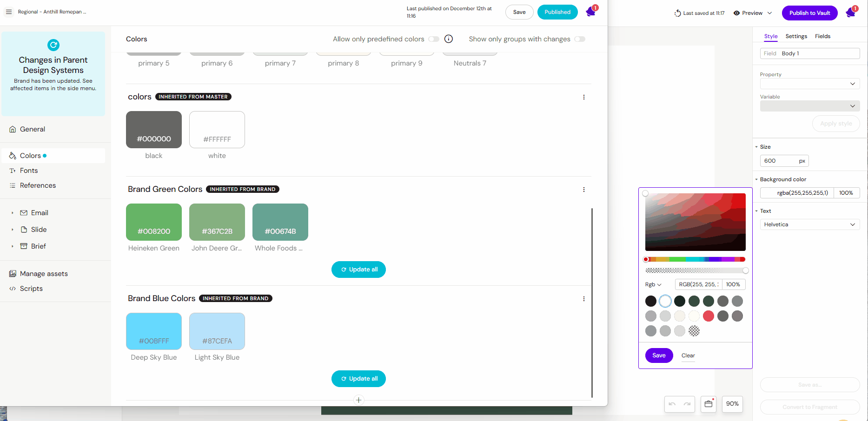Open the hamburger menu at top left
Screen dimensions: 868x421
(9, 12)
